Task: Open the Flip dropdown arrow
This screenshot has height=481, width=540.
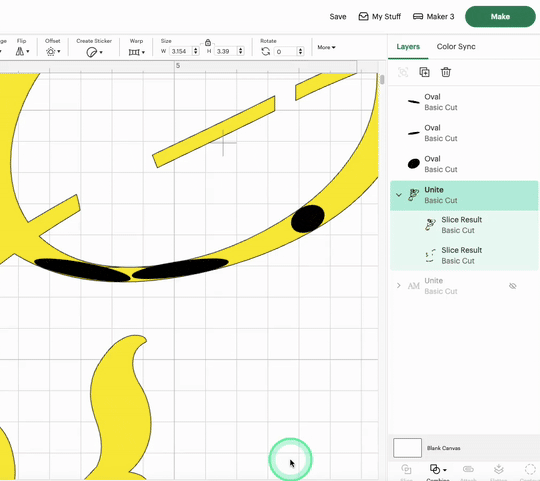Action: [x=28, y=52]
